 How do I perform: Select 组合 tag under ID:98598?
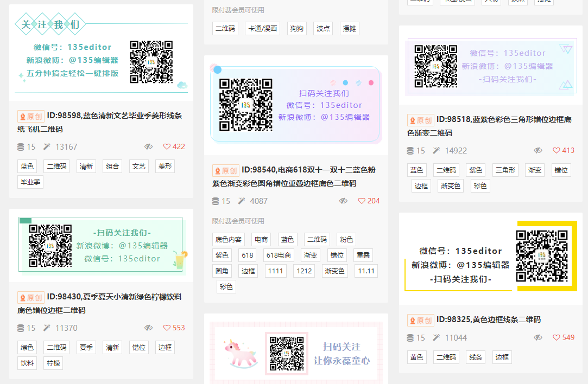click(x=112, y=167)
